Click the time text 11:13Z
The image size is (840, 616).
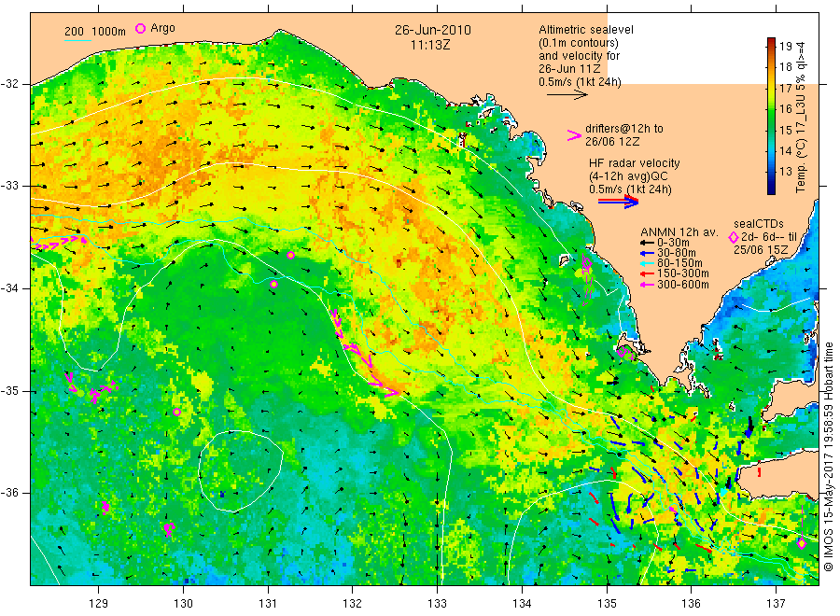(x=430, y=45)
